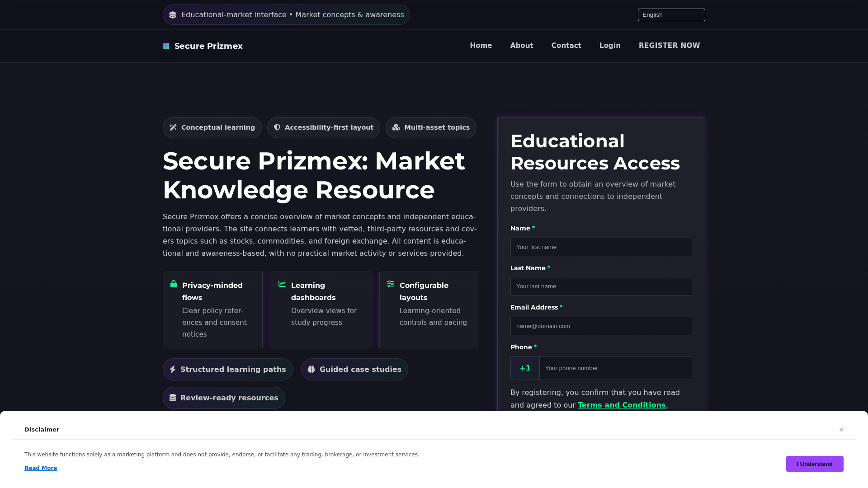The height and width of the screenshot is (488, 868).
Task: Click the shield icon on Accessibility-first layout
Action: [277, 127]
